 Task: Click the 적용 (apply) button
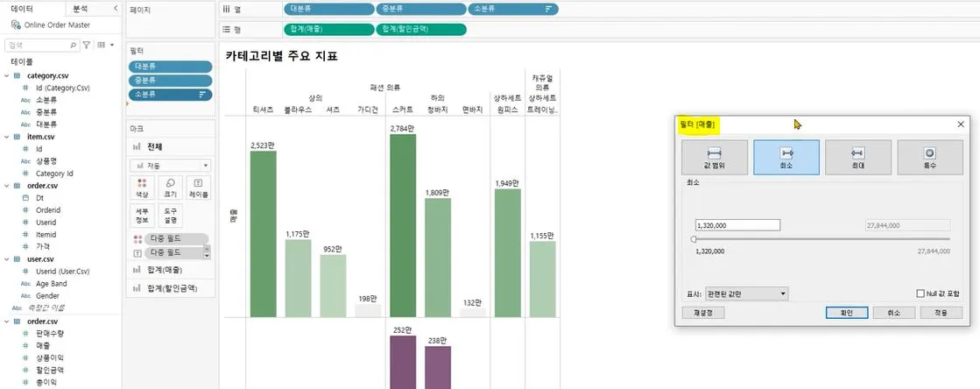[x=941, y=313]
